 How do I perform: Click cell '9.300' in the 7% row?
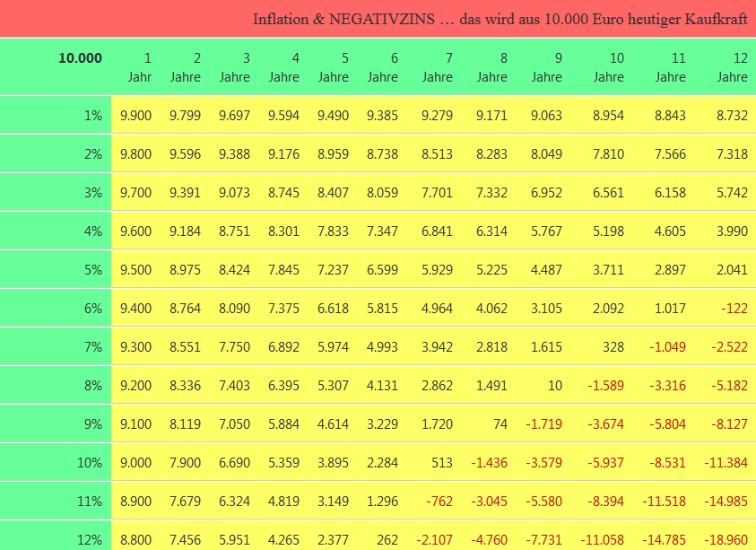pyautogui.click(x=136, y=347)
